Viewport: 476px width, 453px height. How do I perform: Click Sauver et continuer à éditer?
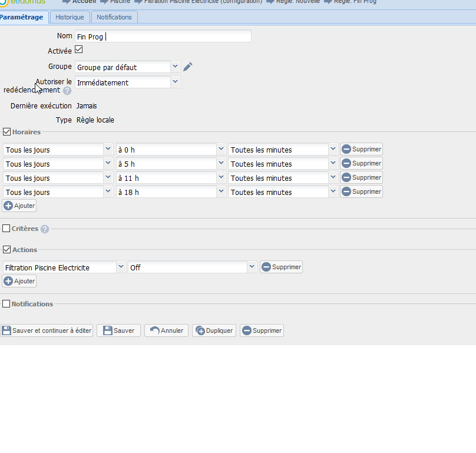point(47,331)
